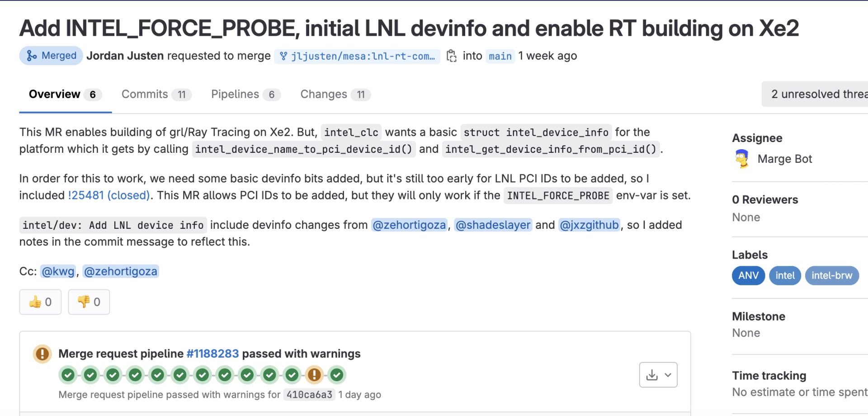Click the warning icon beside the pipeline heading
868x416 pixels.
(42, 354)
